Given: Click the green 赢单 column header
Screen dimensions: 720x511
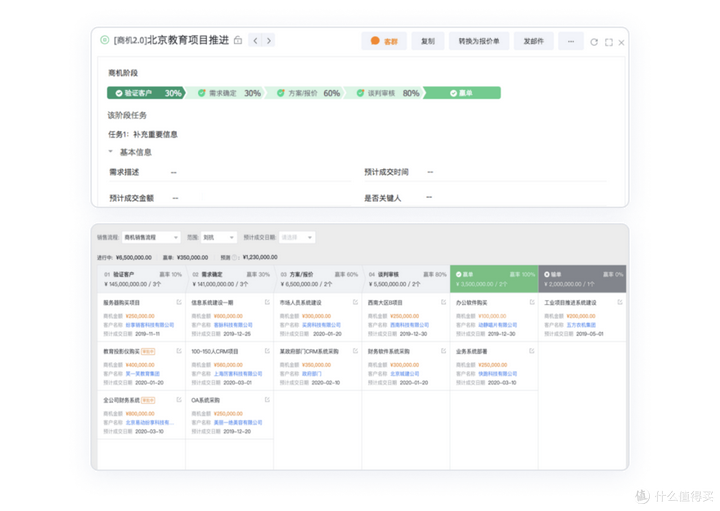Looking at the screenshot, I should (x=494, y=279).
